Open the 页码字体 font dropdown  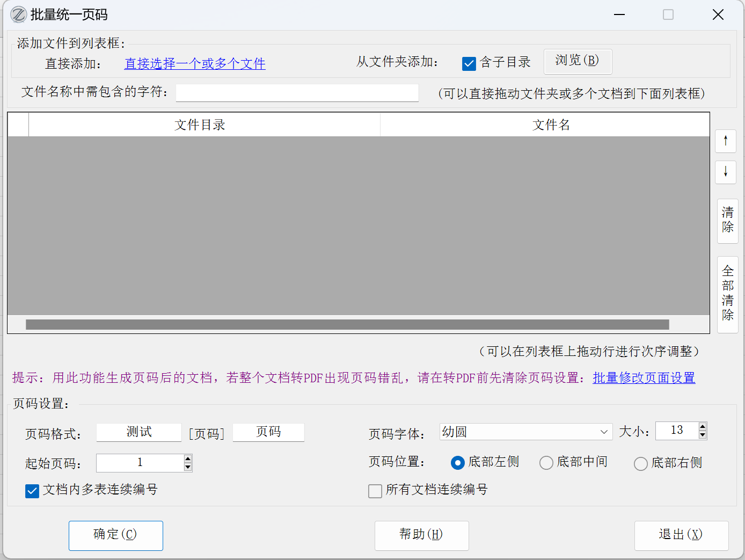click(604, 432)
